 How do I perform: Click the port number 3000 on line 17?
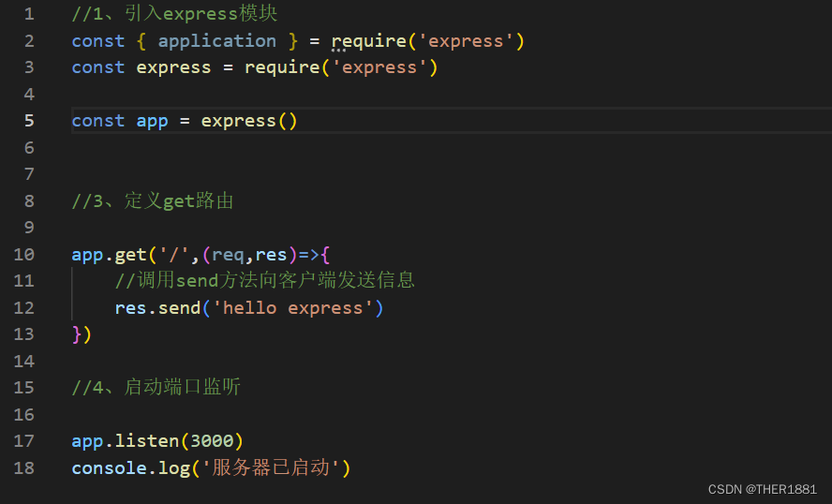click(212, 441)
